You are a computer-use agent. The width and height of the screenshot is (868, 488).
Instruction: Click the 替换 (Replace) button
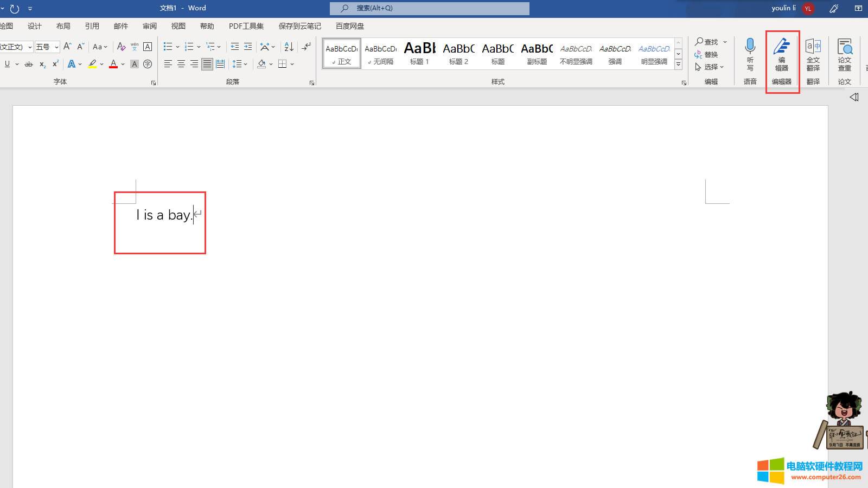[x=706, y=54]
